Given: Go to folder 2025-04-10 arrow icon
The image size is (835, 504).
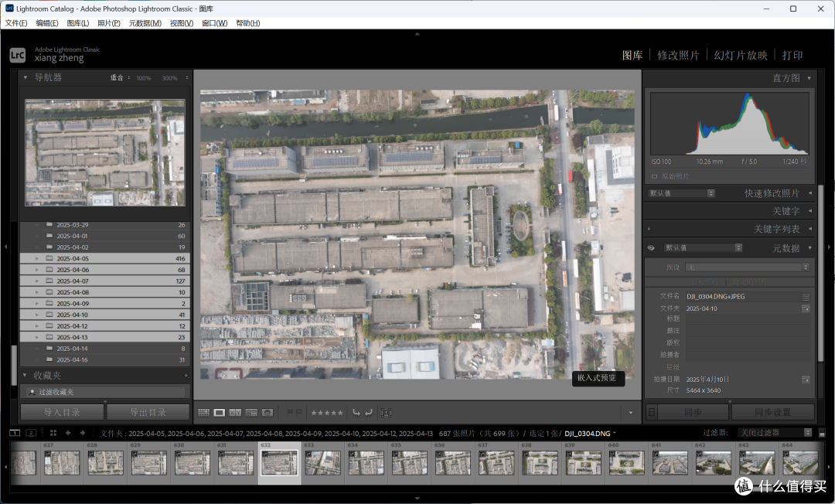Looking at the screenshot, I should pyautogui.click(x=806, y=308).
